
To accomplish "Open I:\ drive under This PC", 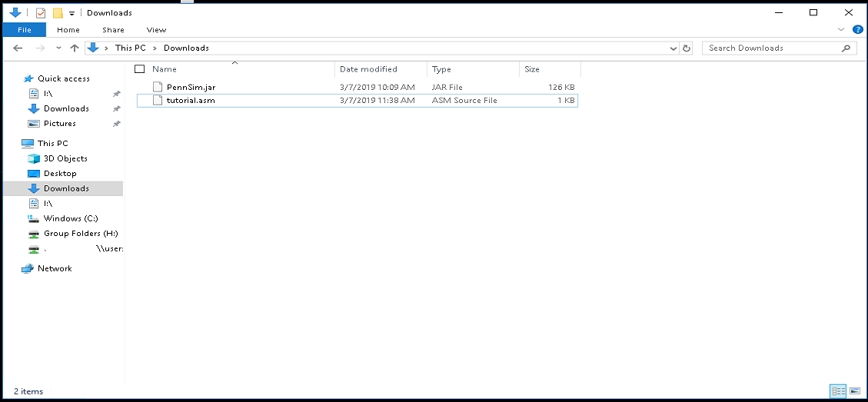I will [48, 203].
